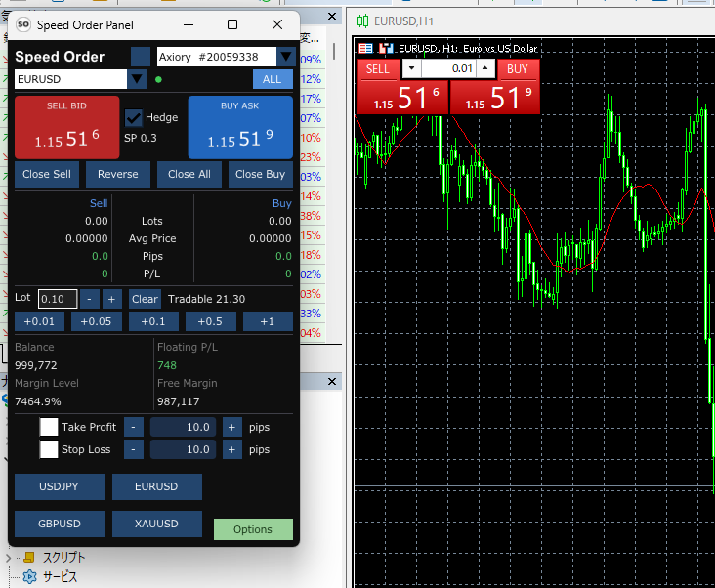This screenshot has height=588, width=715.
Task: Expand the スクリプト tree node
Action: point(8,558)
